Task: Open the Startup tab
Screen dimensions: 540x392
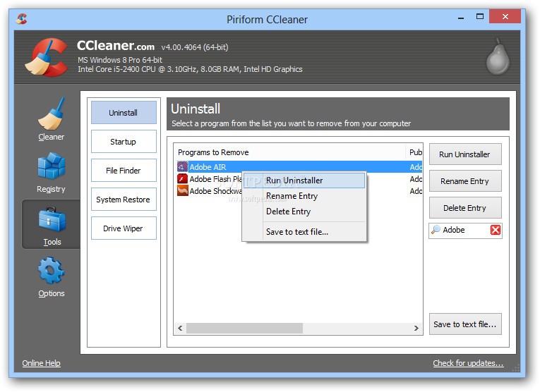Action: point(124,141)
